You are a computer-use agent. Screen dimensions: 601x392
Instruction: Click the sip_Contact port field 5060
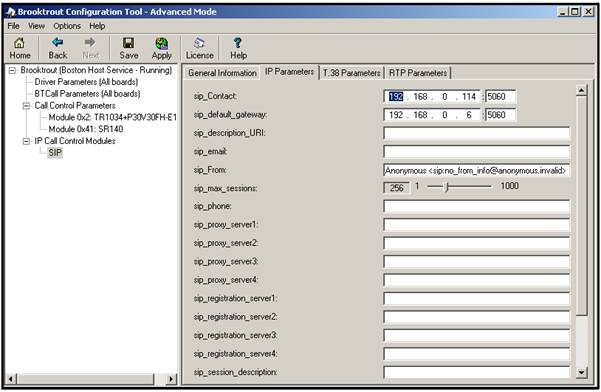[501, 97]
